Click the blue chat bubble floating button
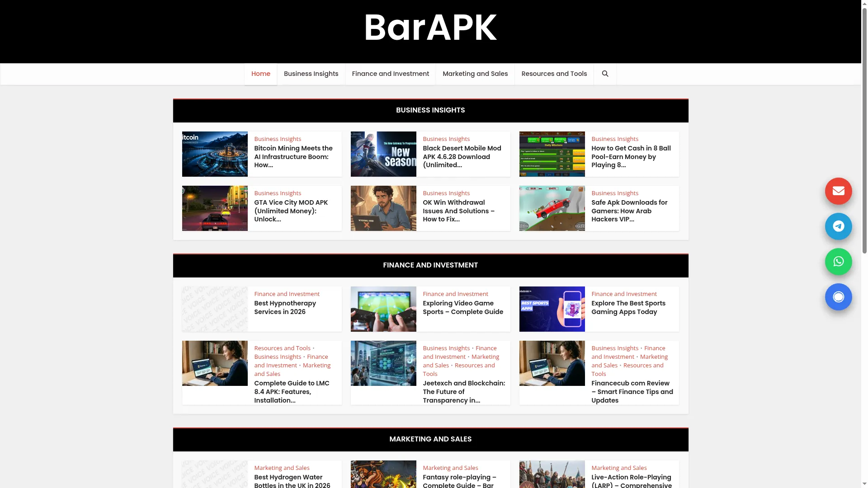Screen dimensions: 868x488 (x=838, y=297)
